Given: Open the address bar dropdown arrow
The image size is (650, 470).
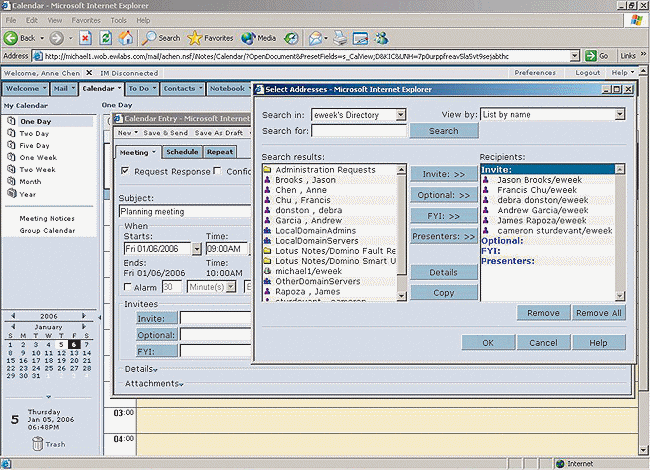Looking at the screenshot, I should coord(574,56).
